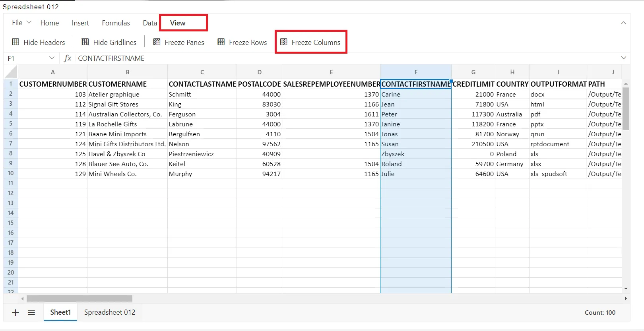Select column H header
The image size is (644, 331).
click(x=512, y=72)
